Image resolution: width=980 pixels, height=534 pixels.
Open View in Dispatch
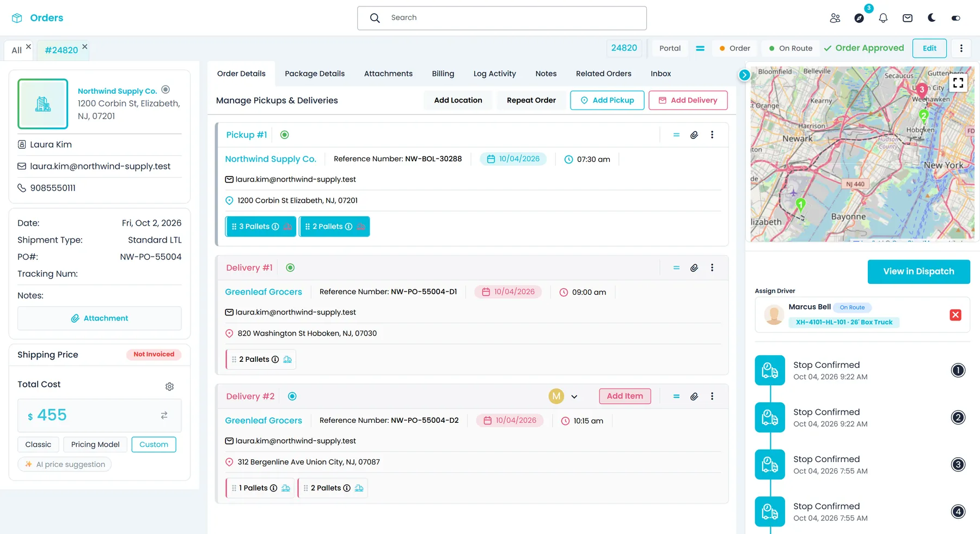tap(918, 272)
